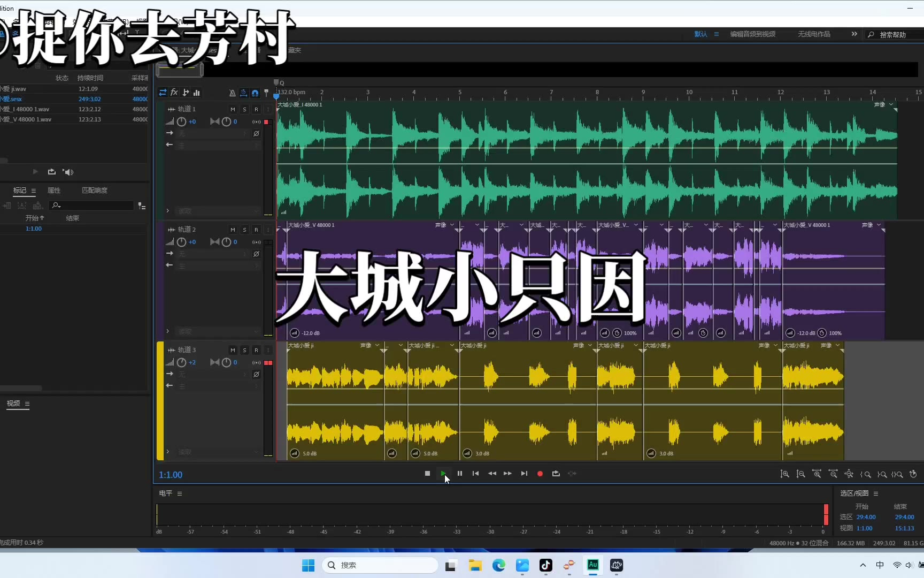Open Adobe Audition in the taskbar
The width and height of the screenshot is (924, 578).
pos(593,565)
